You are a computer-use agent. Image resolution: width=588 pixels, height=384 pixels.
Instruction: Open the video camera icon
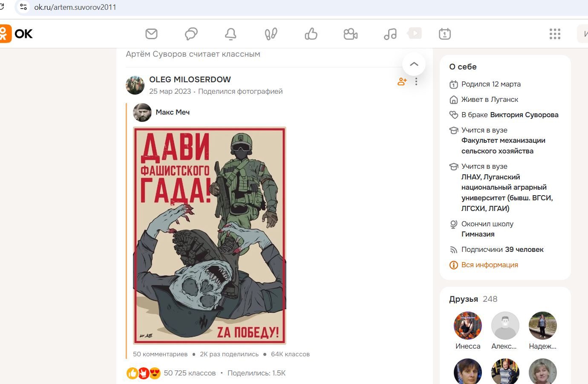[350, 34]
